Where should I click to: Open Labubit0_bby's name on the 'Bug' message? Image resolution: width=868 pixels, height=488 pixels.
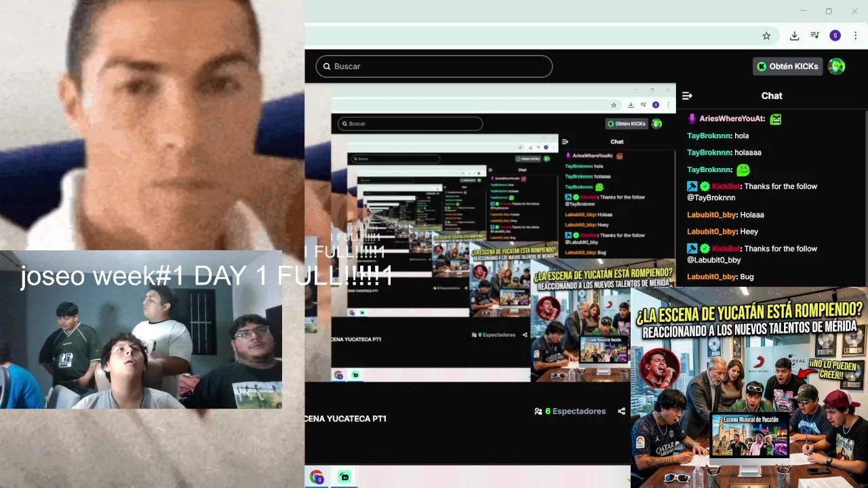pos(712,277)
